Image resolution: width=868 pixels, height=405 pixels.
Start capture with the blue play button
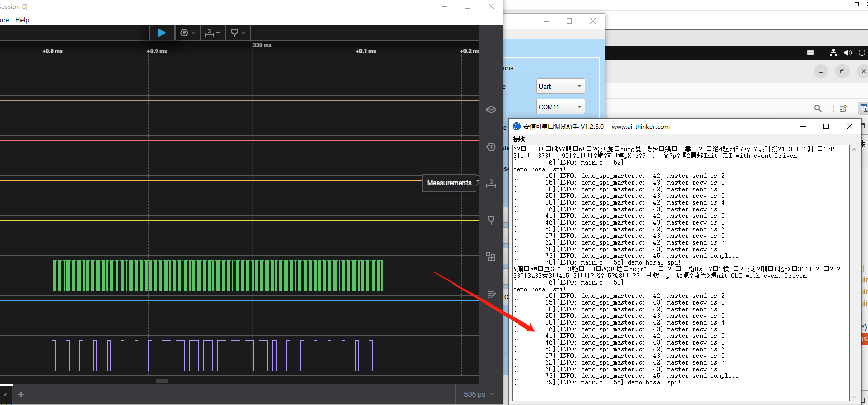tap(162, 33)
